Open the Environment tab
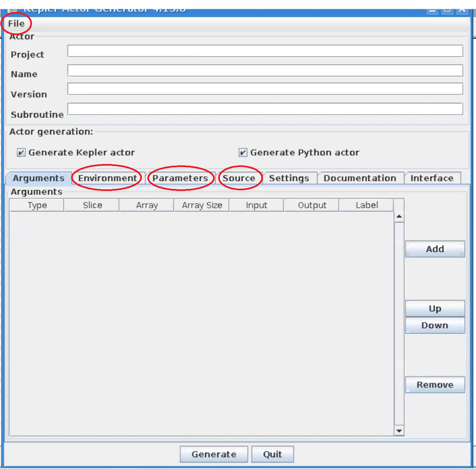 coord(108,178)
